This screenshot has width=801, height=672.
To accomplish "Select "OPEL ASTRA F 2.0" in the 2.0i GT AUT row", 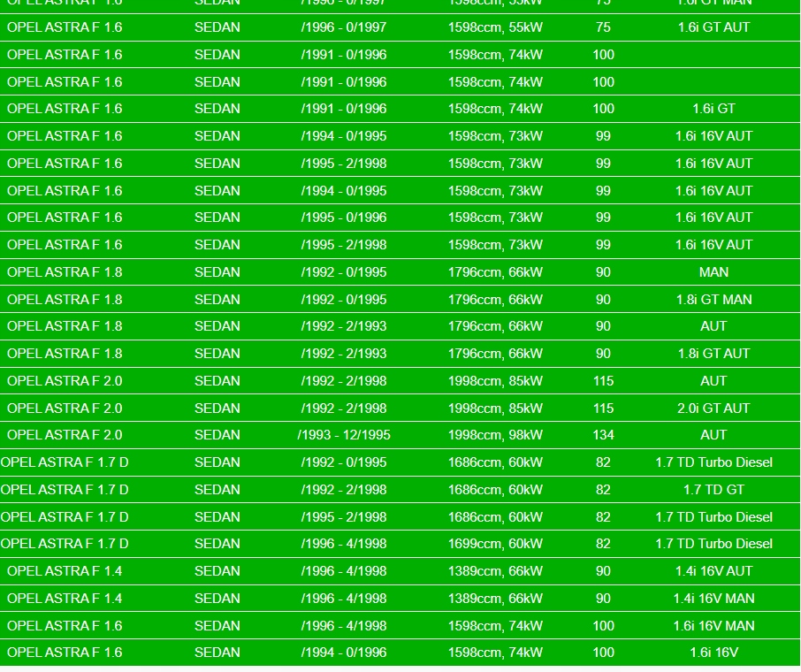I will (x=65, y=409).
